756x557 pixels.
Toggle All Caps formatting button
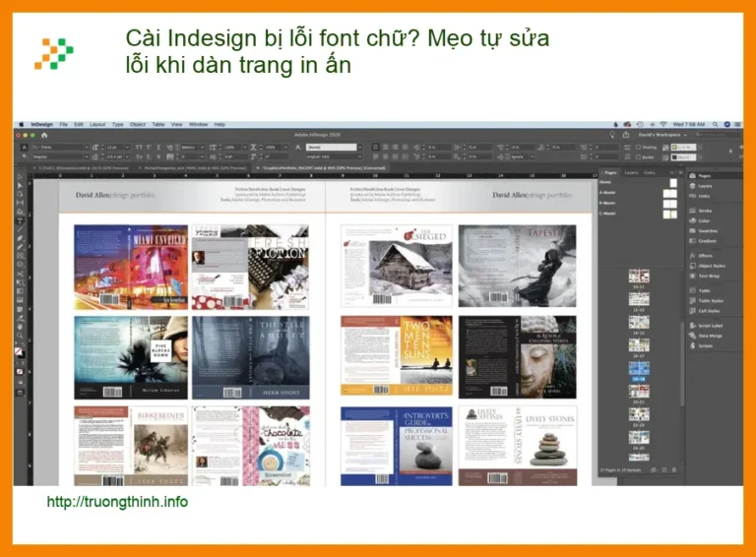(139, 147)
